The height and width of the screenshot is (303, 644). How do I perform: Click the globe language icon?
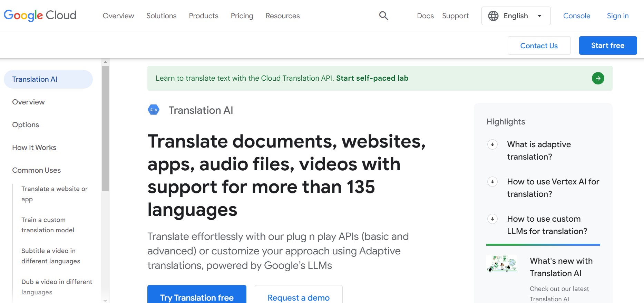click(493, 16)
